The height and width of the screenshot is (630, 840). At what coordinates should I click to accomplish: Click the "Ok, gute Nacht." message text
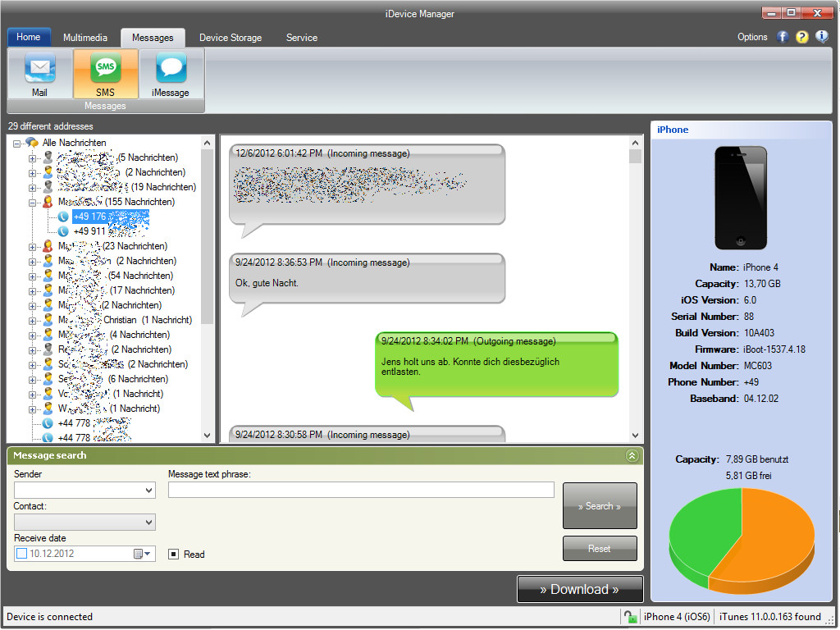267,283
